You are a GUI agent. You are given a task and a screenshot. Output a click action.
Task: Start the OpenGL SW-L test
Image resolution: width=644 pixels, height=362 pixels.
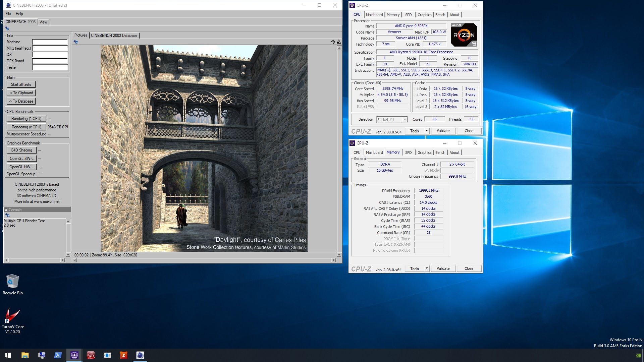tap(21, 159)
